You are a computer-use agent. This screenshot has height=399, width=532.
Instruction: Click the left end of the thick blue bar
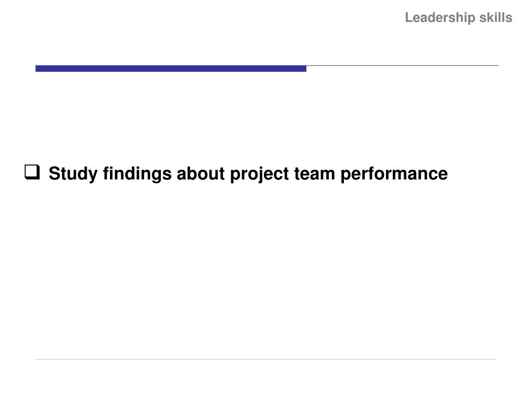point(37,69)
